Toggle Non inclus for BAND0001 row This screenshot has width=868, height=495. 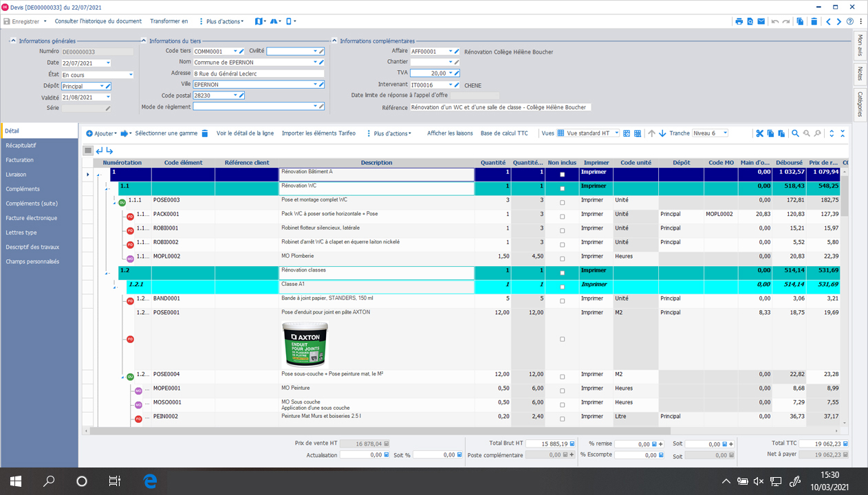[562, 301]
